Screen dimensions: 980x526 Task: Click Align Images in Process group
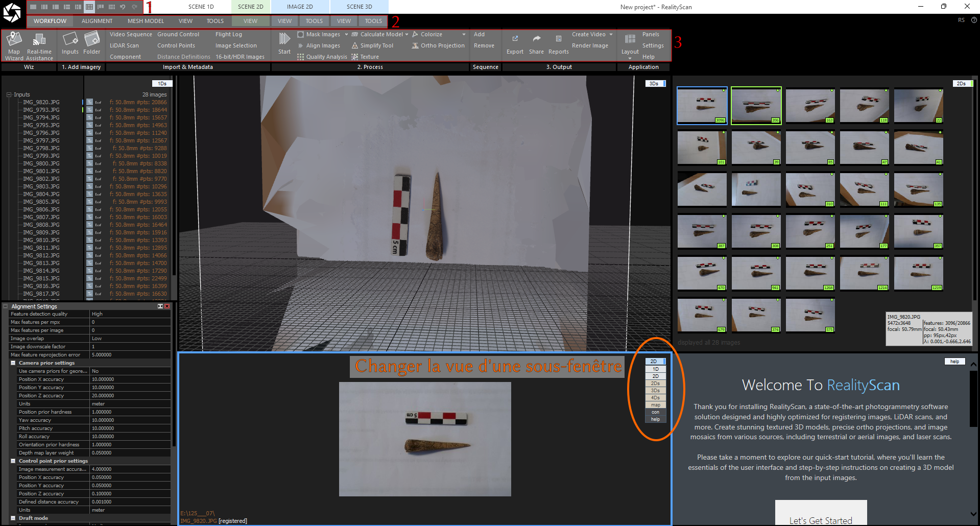pos(323,45)
